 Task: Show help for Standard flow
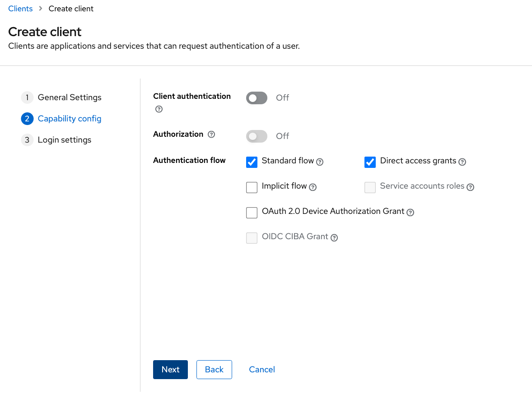[320, 162]
